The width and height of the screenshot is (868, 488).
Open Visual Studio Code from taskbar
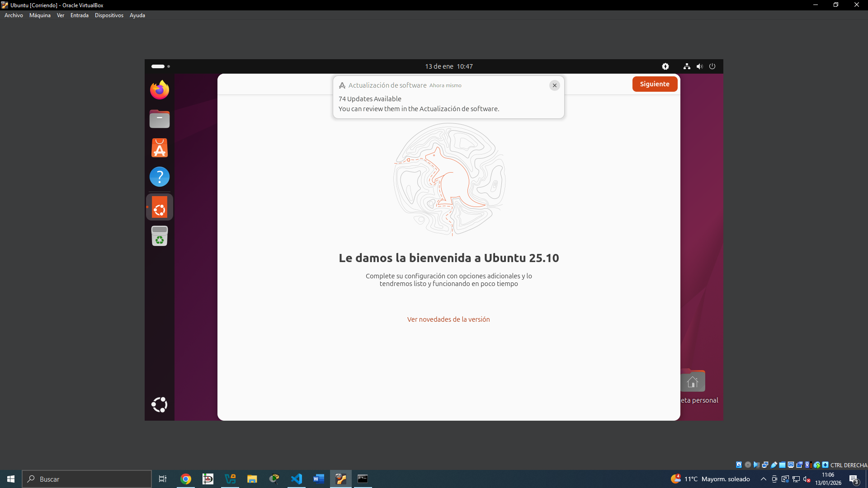[297, 479]
